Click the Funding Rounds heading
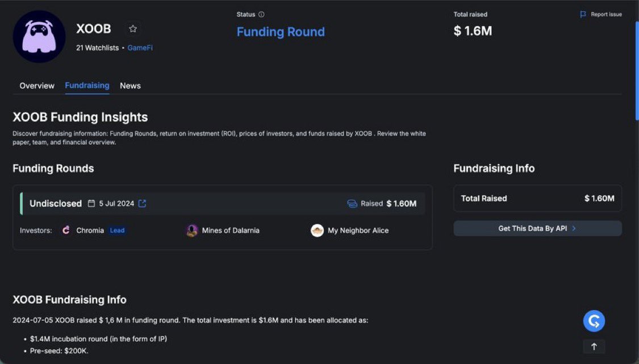 (53, 168)
